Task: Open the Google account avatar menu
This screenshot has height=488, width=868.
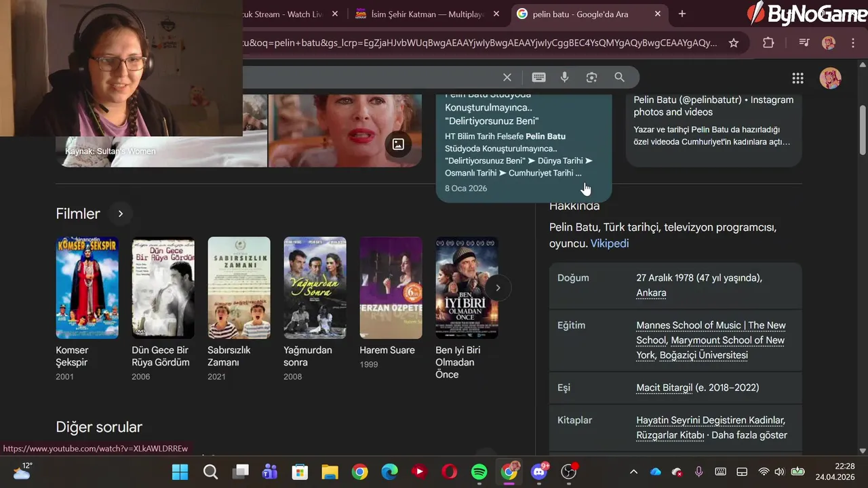Action: 830,78
